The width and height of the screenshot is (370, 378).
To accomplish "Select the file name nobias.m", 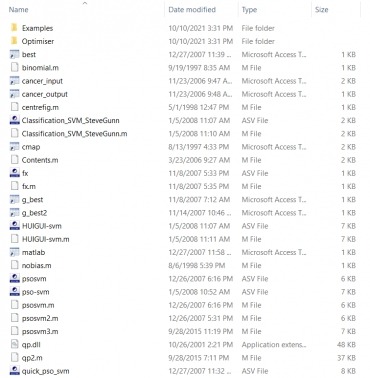I will [x=37, y=266].
